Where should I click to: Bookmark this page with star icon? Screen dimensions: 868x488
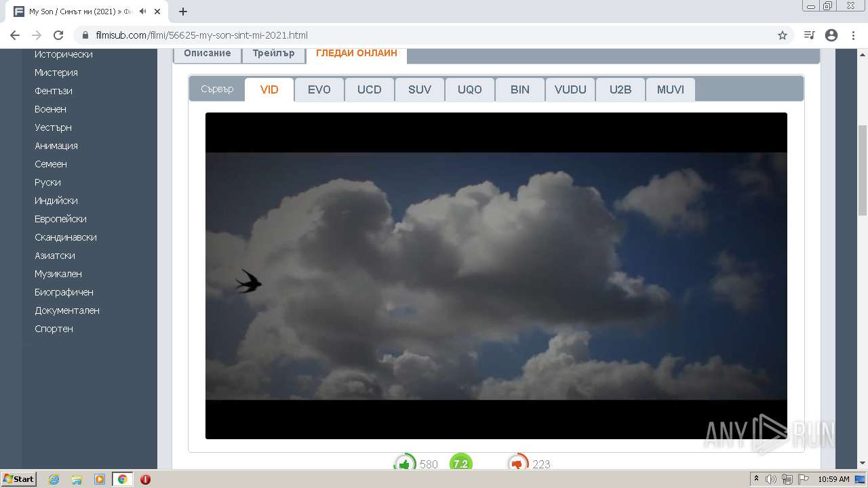783,35
